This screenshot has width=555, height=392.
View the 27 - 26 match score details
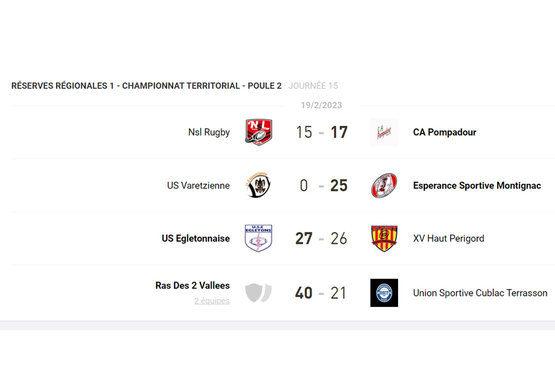click(321, 238)
